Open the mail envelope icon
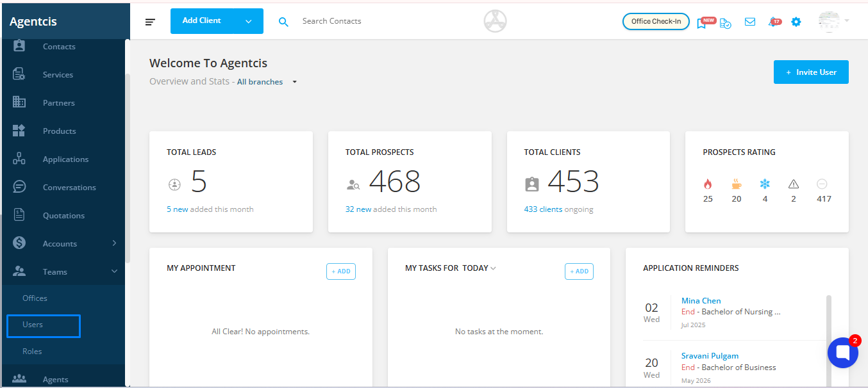Screen dimensions: 868x388 coord(750,22)
